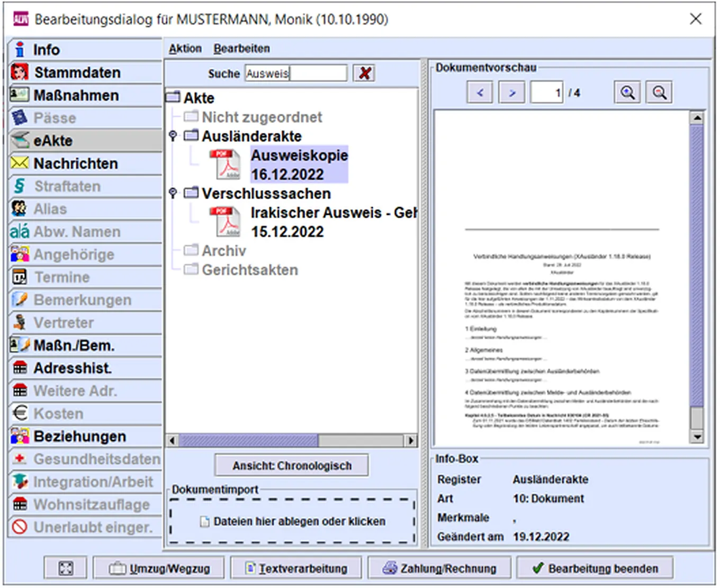Click the fullscreen icon button at bottom left
The height and width of the screenshot is (588, 720).
pyautogui.click(x=66, y=568)
